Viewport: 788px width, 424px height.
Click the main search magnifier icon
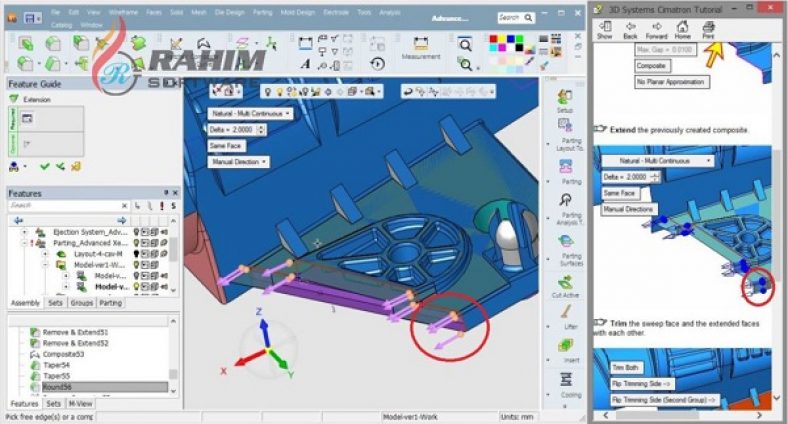click(529, 18)
